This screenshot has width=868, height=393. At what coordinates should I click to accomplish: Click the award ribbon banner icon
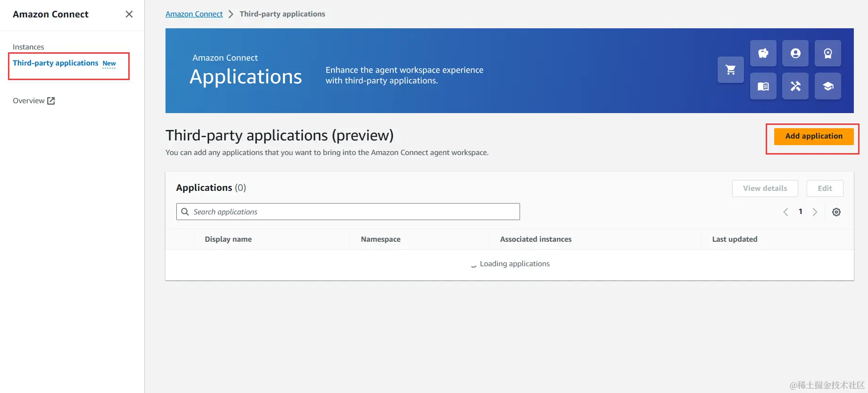pos(828,53)
